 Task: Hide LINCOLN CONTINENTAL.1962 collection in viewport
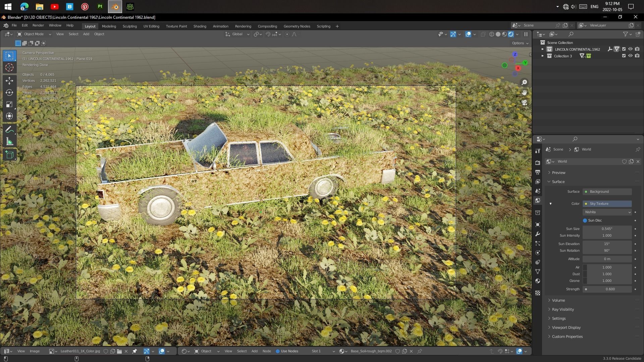[630, 49]
